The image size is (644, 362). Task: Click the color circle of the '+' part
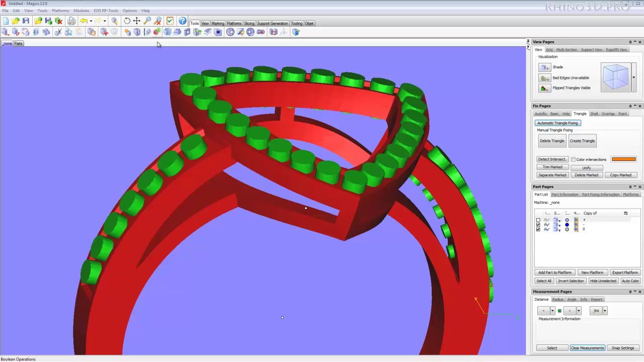point(567,220)
